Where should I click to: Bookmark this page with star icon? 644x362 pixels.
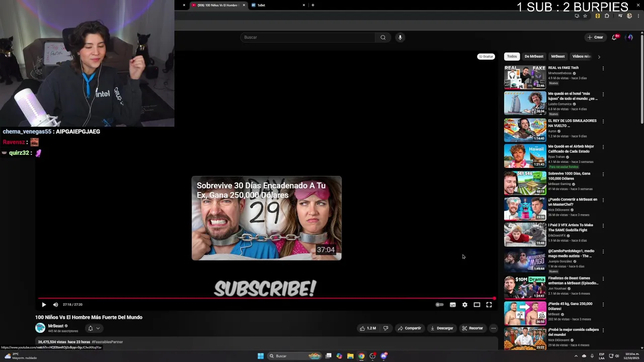pos(585,16)
